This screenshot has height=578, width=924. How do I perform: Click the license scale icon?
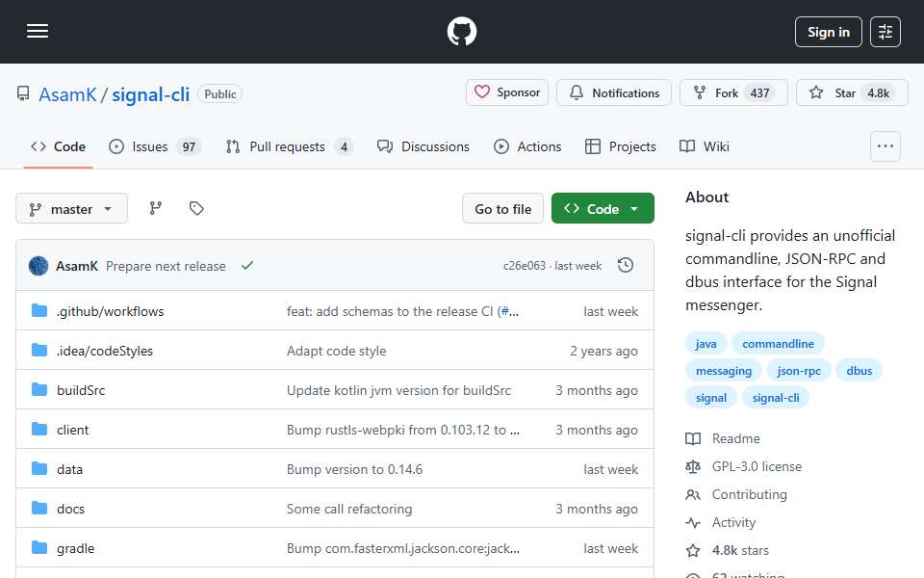coord(693,466)
